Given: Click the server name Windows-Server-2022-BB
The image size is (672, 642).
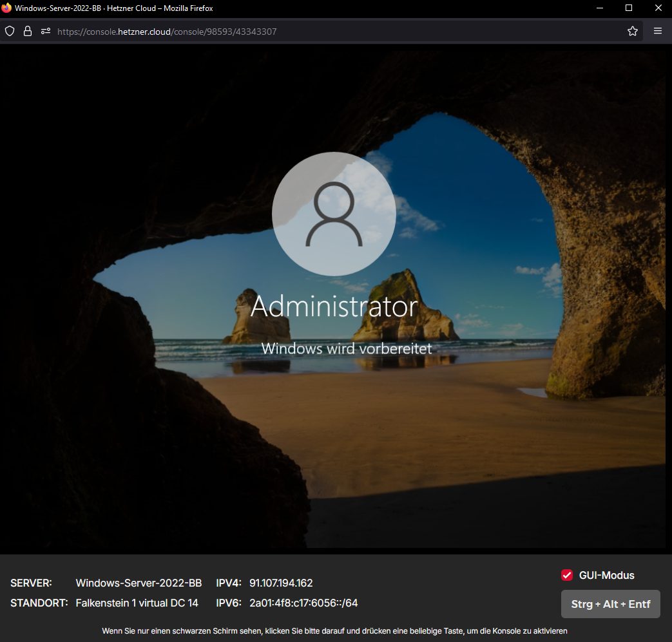Looking at the screenshot, I should (x=139, y=583).
